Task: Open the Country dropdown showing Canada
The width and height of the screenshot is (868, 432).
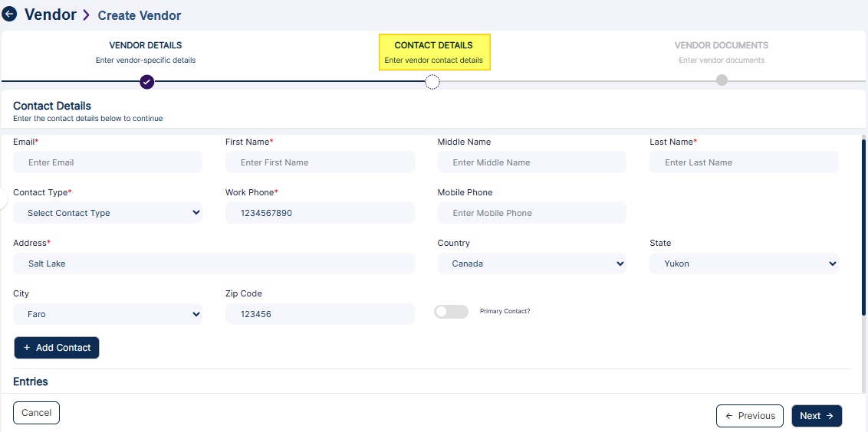Action: click(532, 263)
